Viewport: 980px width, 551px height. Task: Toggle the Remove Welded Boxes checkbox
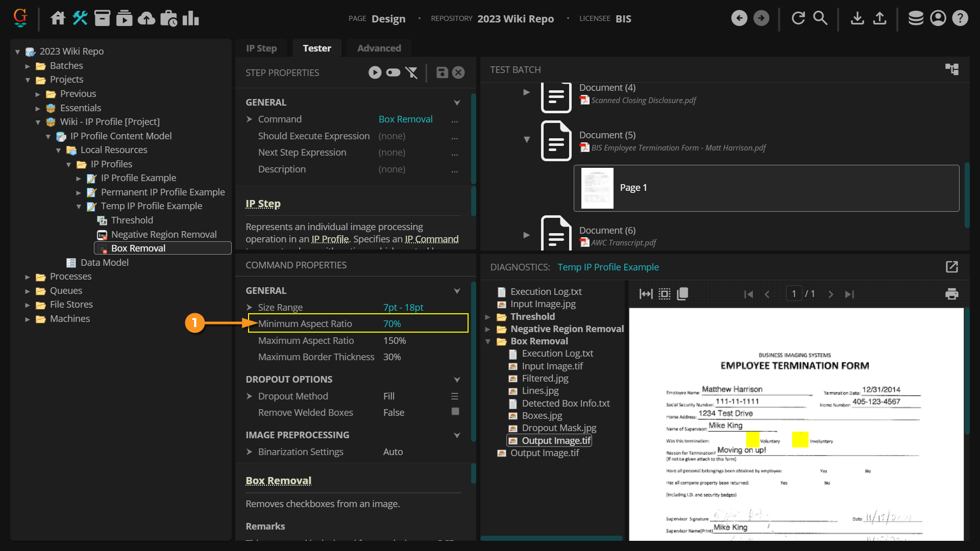[x=455, y=412]
